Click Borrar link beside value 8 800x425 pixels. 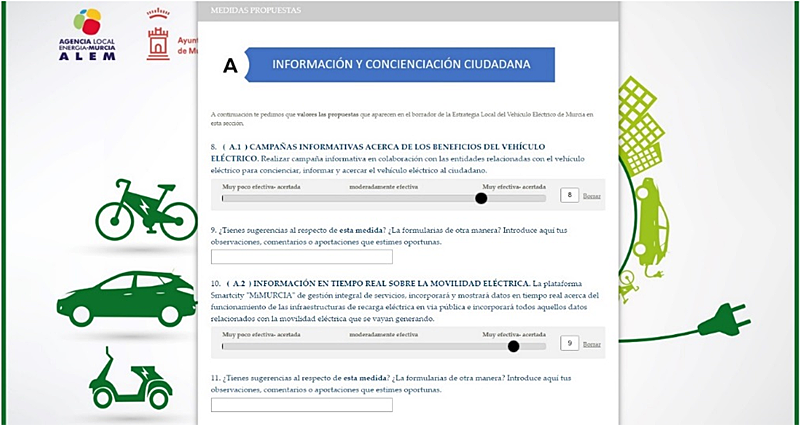592,196
